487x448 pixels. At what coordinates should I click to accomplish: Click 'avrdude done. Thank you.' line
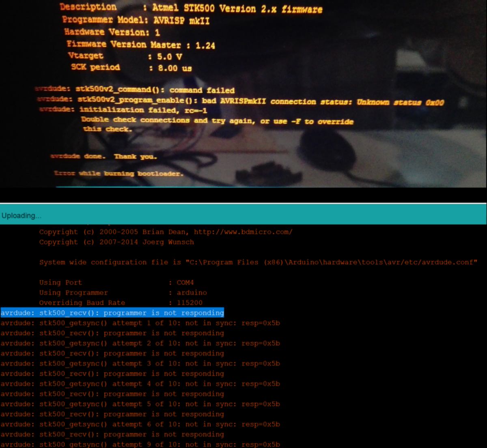tap(103, 156)
